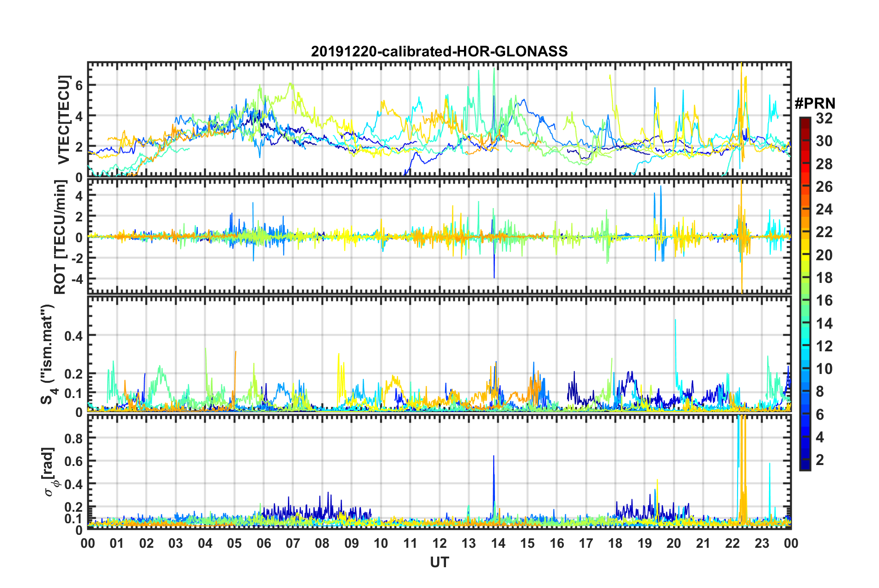879x588 pixels.
Task: Click ROT axis tick label 4
Action: click(79, 196)
